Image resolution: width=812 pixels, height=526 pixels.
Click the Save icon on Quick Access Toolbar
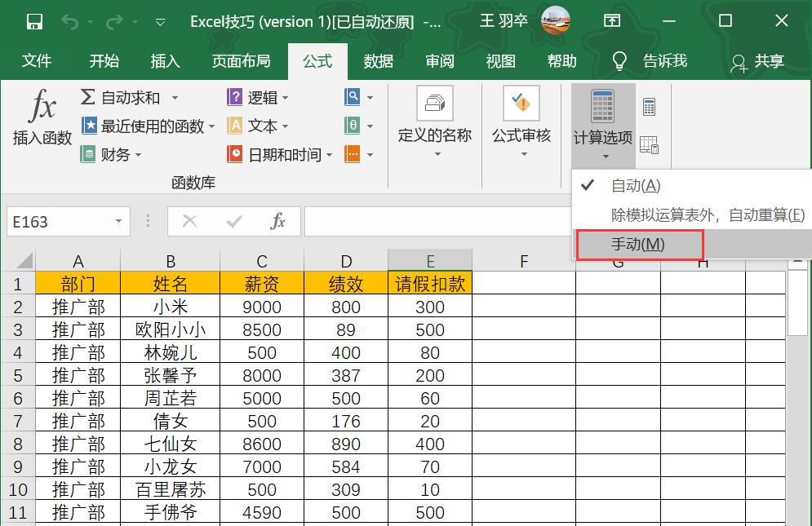(x=33, y=21)
